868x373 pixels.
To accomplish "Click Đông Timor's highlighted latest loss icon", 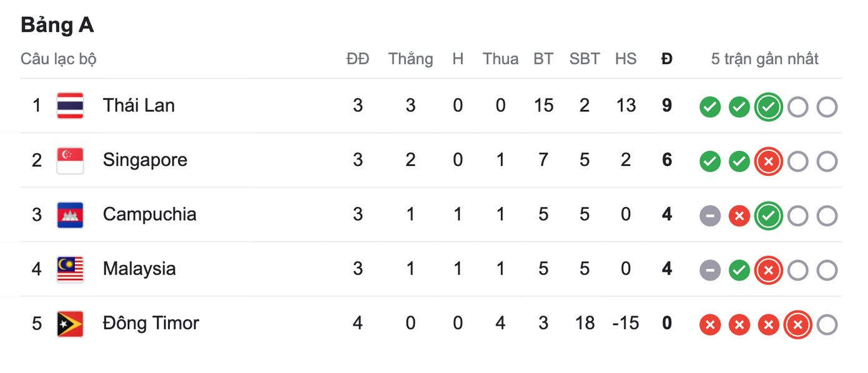I will click(x=797, y=325).
